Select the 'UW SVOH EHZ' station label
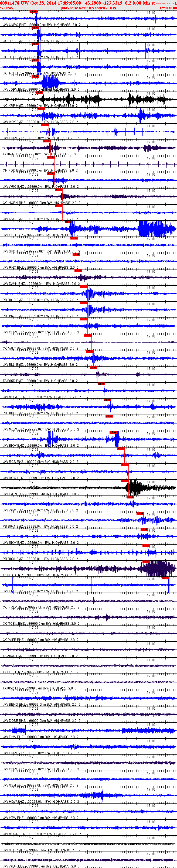Screen dimensions: 177x868 (x=14, y=251)
